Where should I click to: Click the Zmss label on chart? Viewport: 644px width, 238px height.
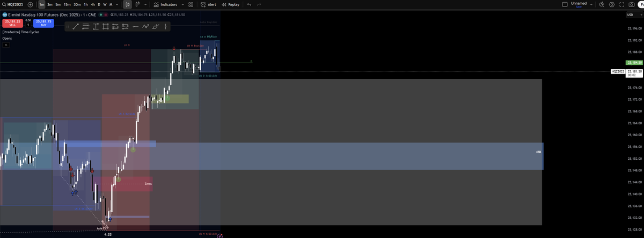click(148, 184)
